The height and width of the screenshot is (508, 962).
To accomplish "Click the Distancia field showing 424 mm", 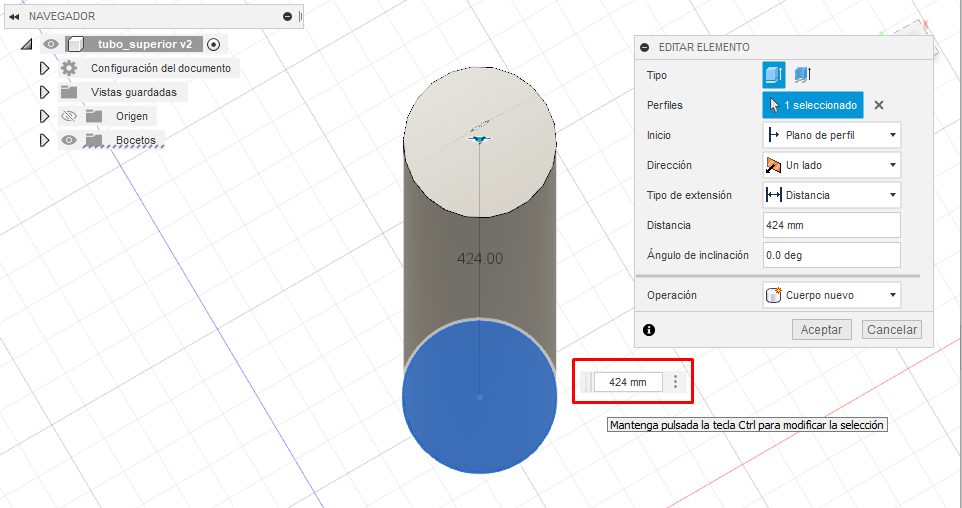I will pos(831,225).
